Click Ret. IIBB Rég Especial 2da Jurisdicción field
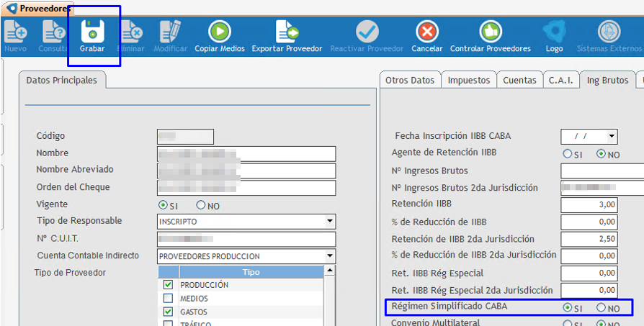Viewport: 644px width, 326px height. (x=589, y=290)
